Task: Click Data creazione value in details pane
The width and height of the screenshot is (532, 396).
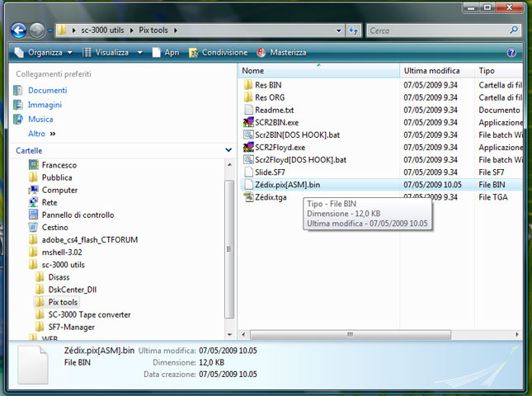Action: point(228,375)
